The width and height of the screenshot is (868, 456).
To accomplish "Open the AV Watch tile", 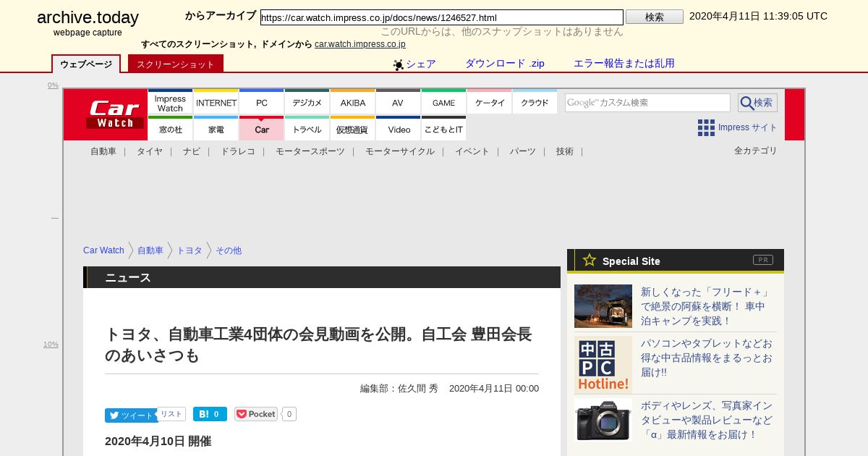I will point(399,101).
